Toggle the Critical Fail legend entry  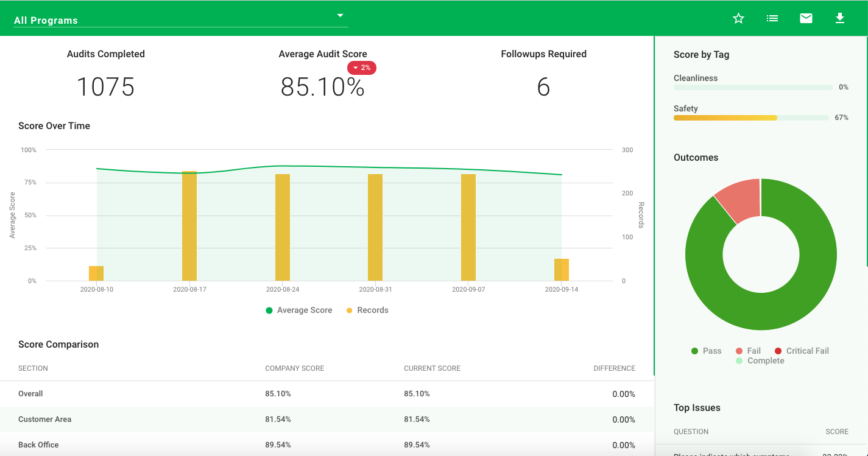[802, 351]
